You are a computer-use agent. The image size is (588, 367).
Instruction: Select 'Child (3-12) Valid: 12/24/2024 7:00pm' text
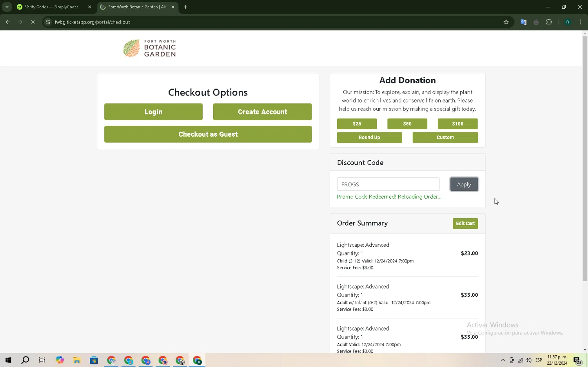point(375,261)
